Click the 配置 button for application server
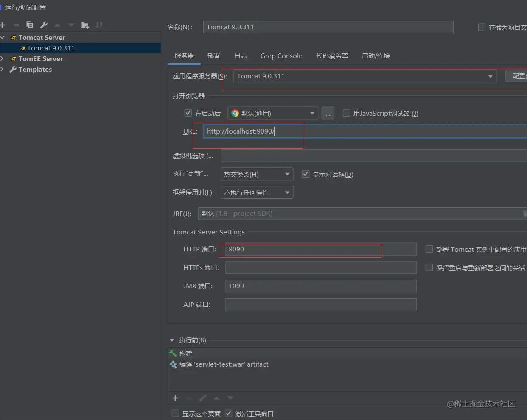This screenshot has width=527, height=420. pyautogui.click(x=516, y=76)
